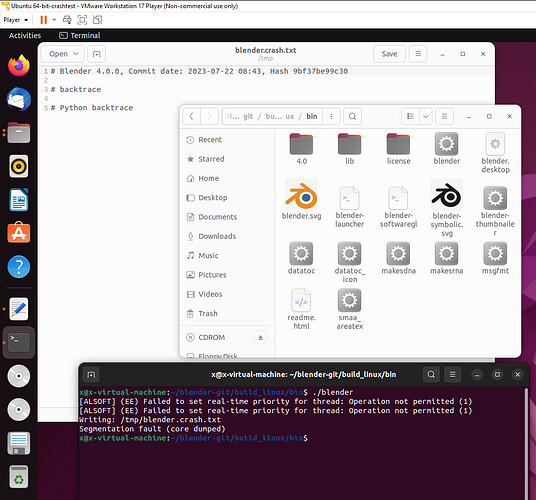Pause the virtual machine in VMware toolbar
The width and height of the screenshot is (536, 500).
tap(43, 20)
